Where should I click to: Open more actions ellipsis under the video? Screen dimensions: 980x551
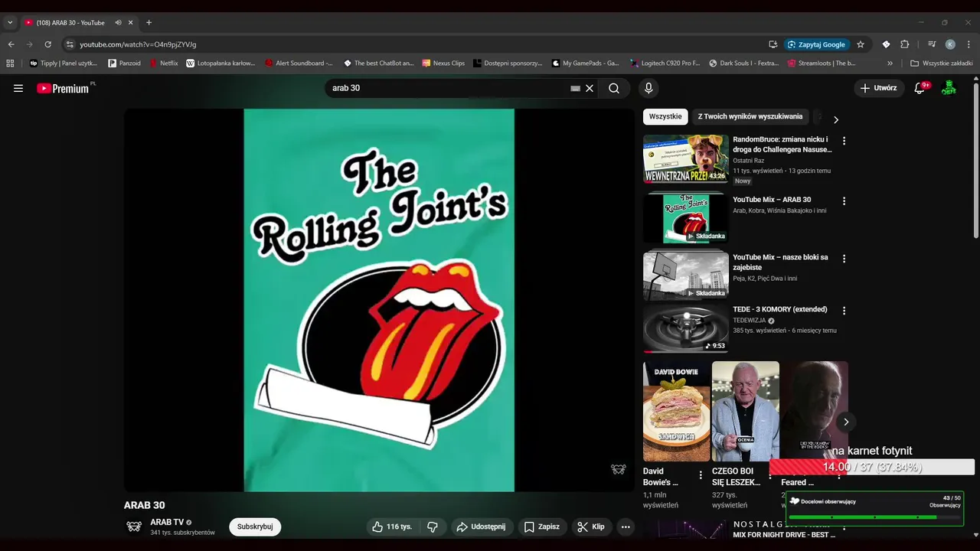[626, 527]
